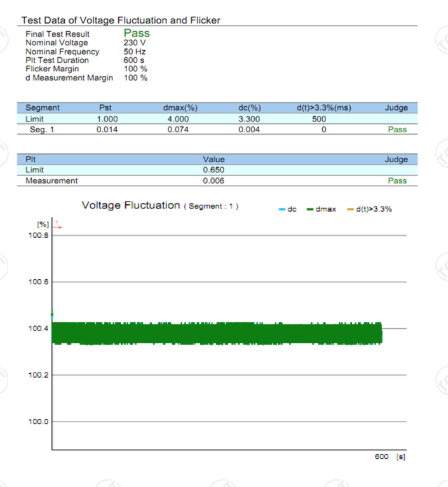Click the 'Nominal Frequency' label

[x=62, y=51]
